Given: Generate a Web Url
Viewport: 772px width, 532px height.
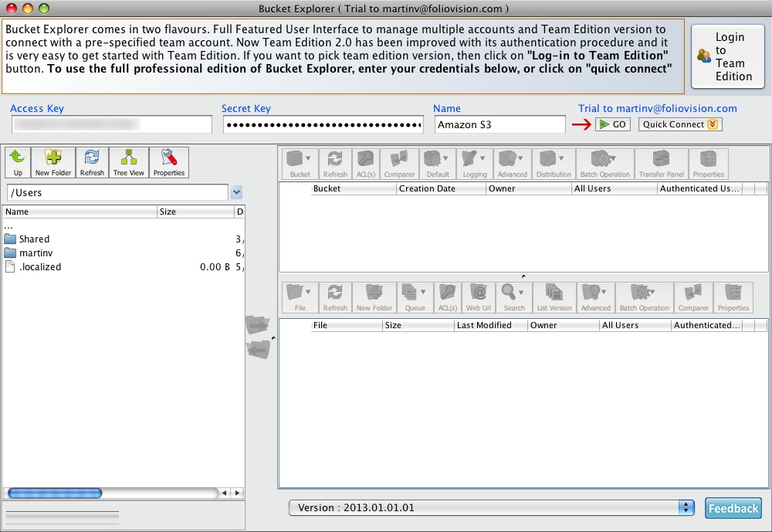Looking at the screenshot, I should point(479,297).
